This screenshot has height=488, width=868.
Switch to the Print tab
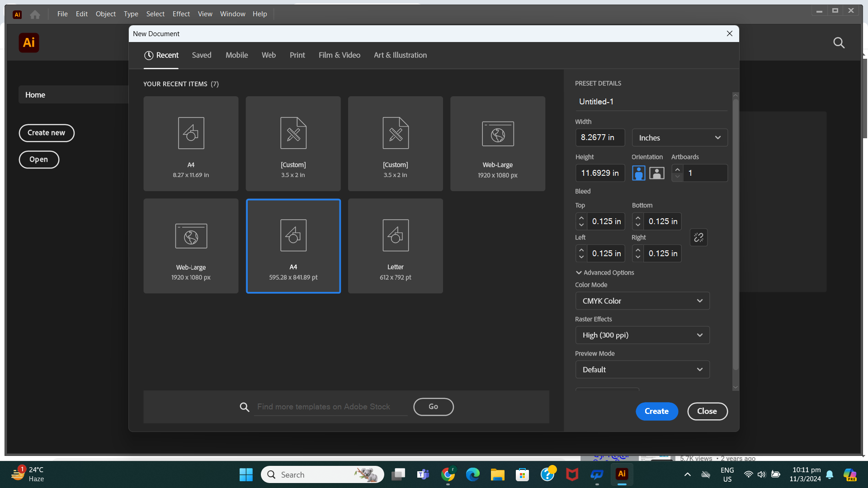297,55
